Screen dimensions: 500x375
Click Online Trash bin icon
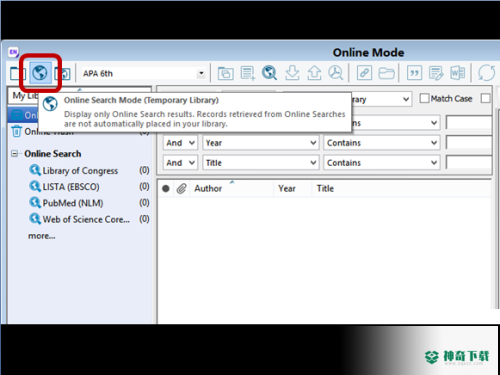coord(16,131)
